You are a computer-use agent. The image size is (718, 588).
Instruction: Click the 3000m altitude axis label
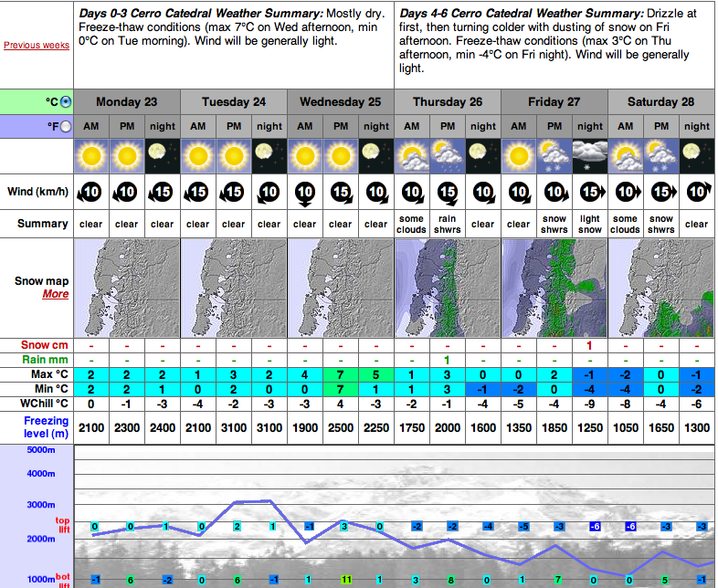pos(41,505)
